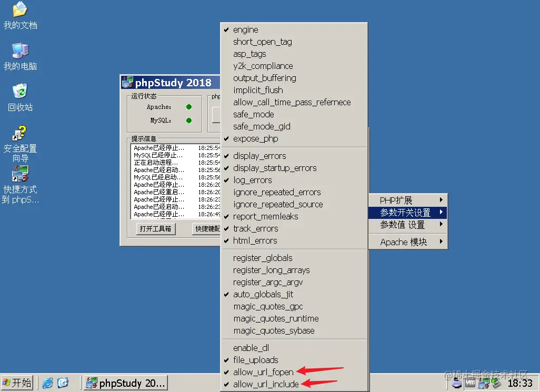Screen dimensions: 540x392
Task: Uncheck html_errors option
Action: pyautogui.click(x=294, y=240)
